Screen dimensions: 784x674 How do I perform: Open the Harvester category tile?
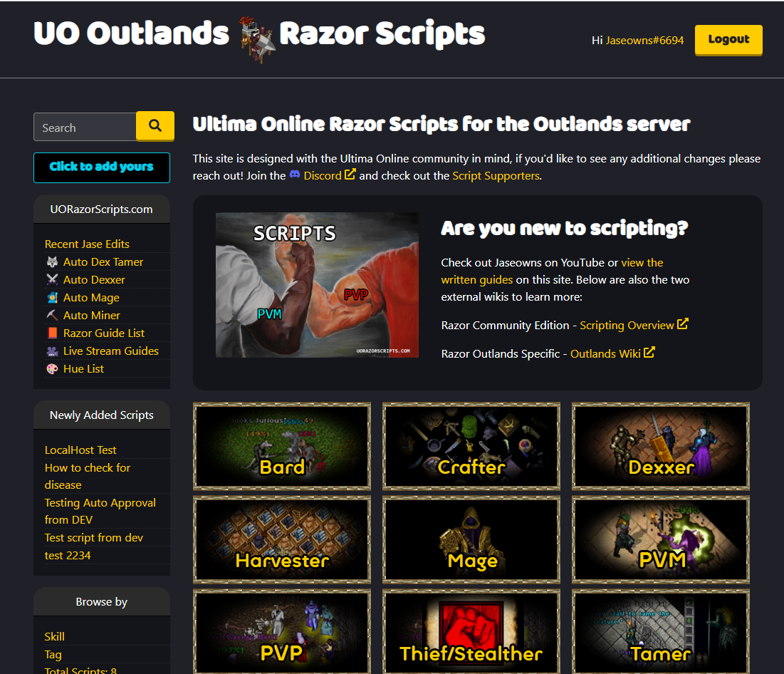[282, 539]
